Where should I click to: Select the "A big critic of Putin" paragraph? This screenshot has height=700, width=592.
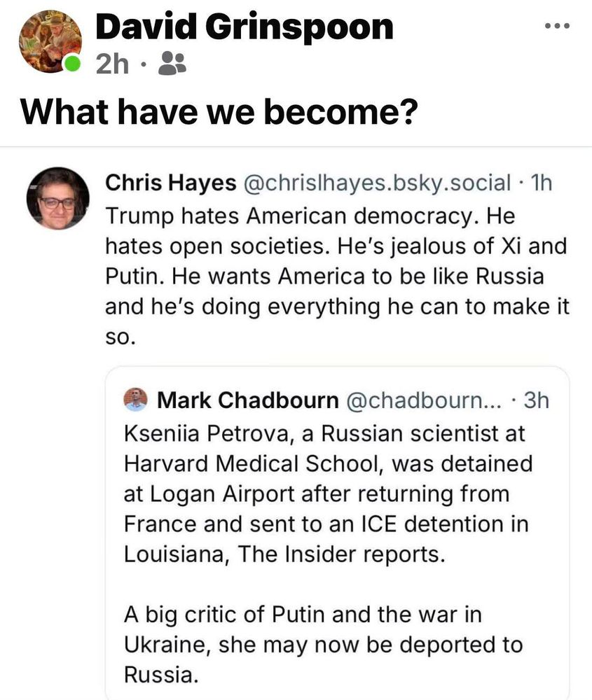click(x=323, y=645)
